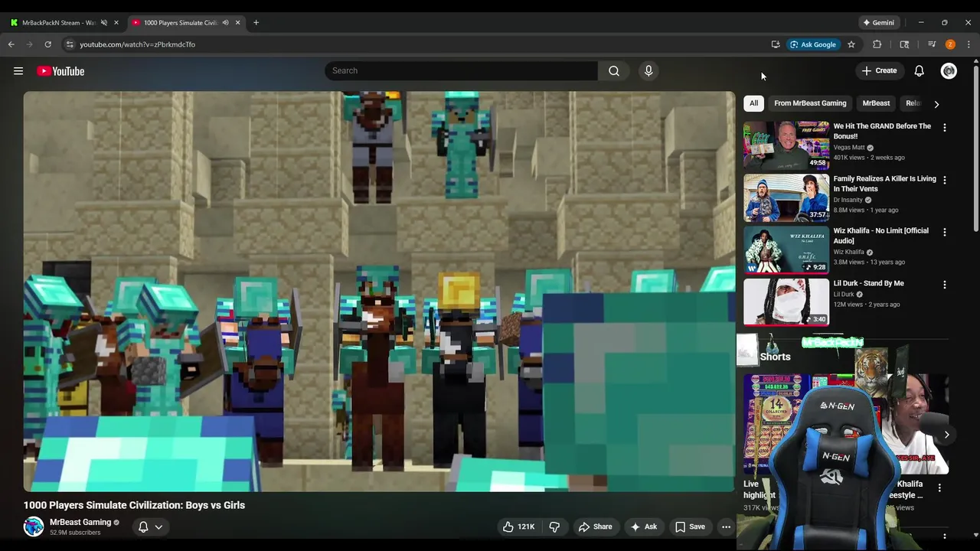Select the All filter chip
Screen dimensions: 980x551
[753, 103]
